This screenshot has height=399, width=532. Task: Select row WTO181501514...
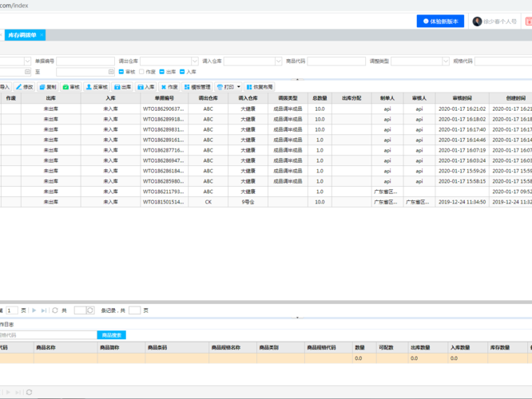[266, 202]
